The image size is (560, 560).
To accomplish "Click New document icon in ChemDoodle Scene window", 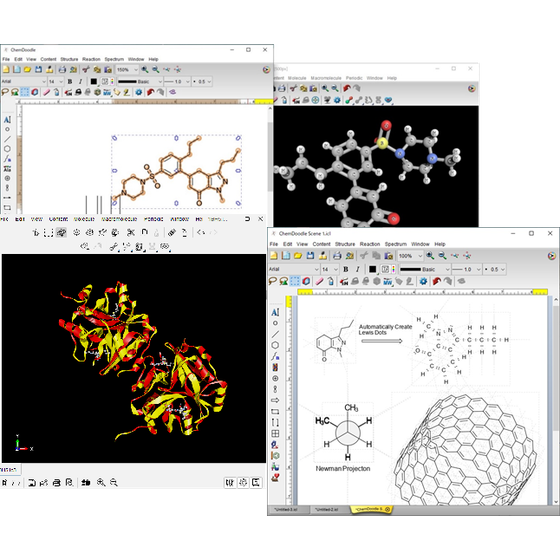I will tap(274, 255).
